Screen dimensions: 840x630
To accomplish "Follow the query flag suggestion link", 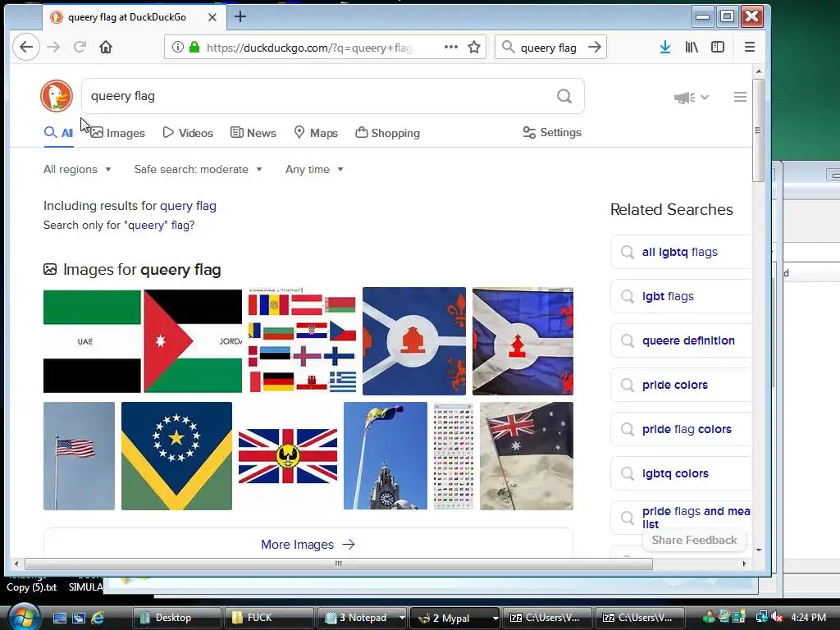I will [x=188, y=206].
